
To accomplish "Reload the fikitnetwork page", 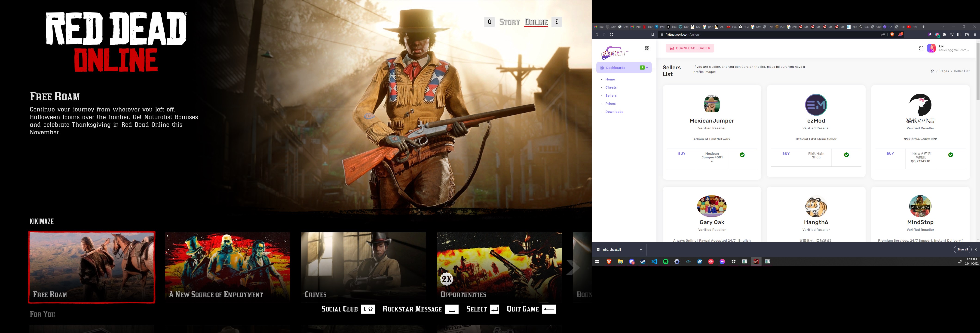I will point(612,35).
